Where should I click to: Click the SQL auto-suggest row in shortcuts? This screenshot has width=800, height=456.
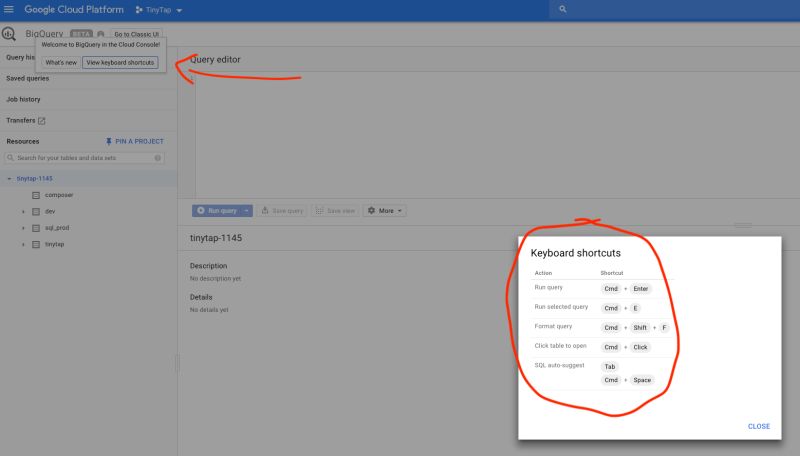(602, 373)
